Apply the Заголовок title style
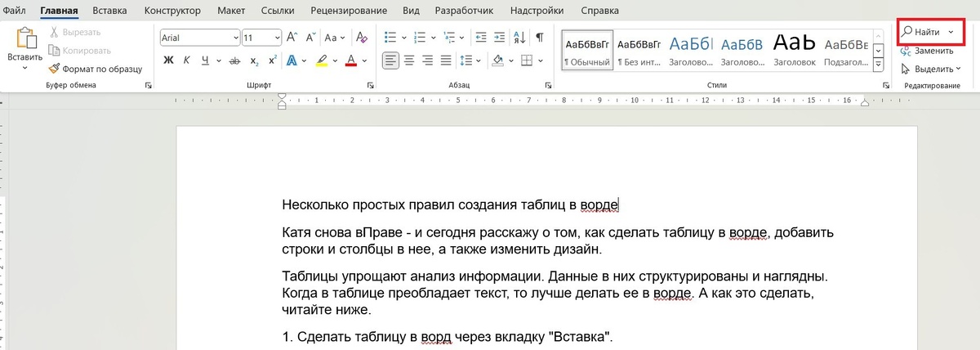980x350 pixels. (x=795, y=49)
